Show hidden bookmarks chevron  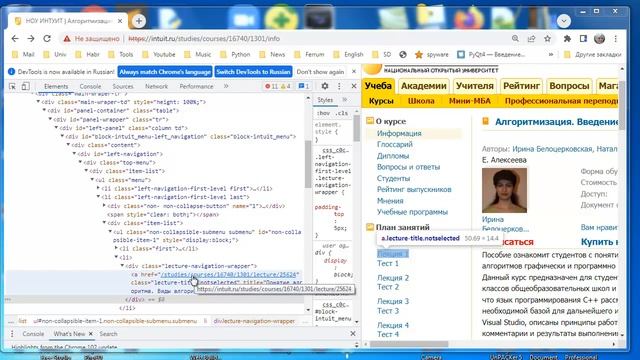click(x=551, y=54)
